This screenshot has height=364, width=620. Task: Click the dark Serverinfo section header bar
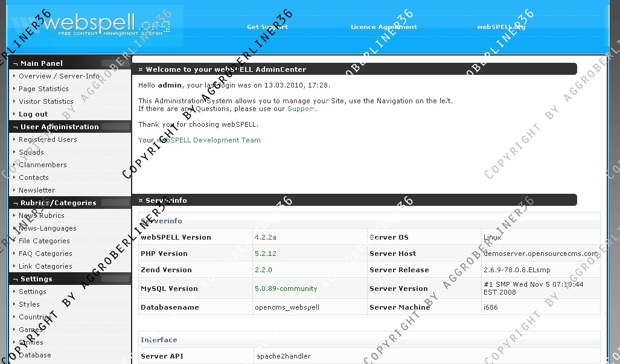click(x=354, y=200)
